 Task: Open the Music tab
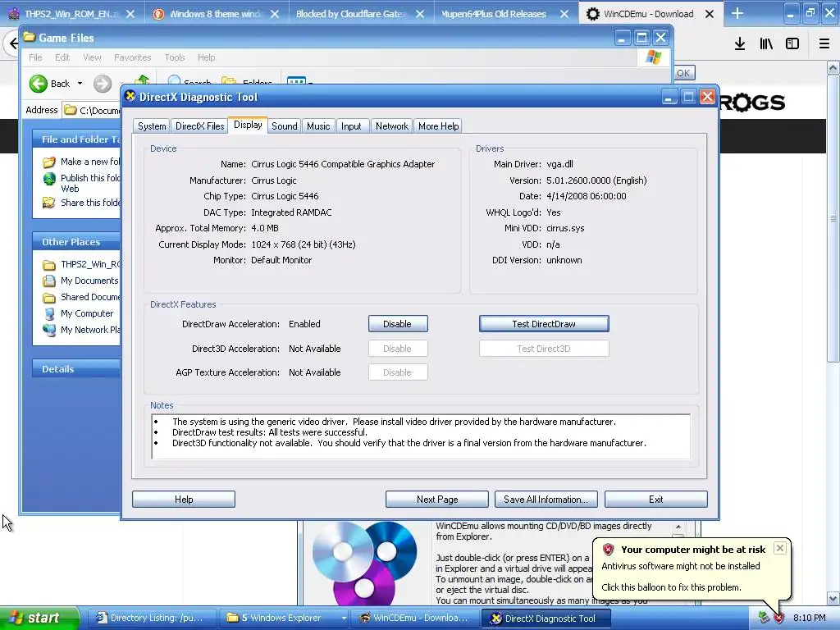pos(318,126)
